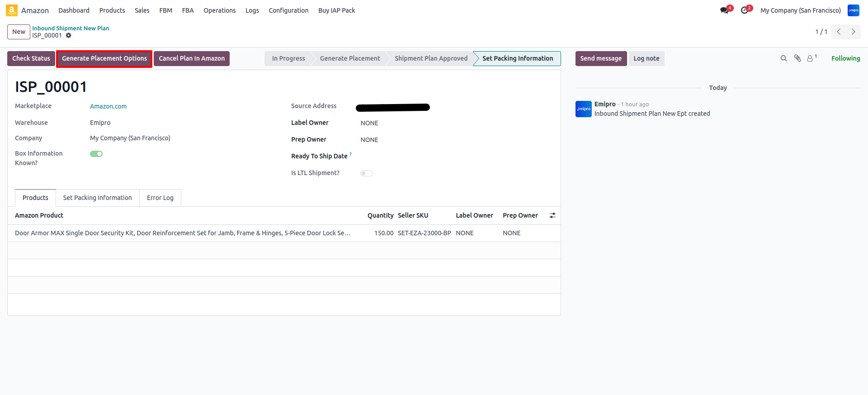
Task: Open the My Company (San Francisco) switcher
Action: [x=800, y=10]
